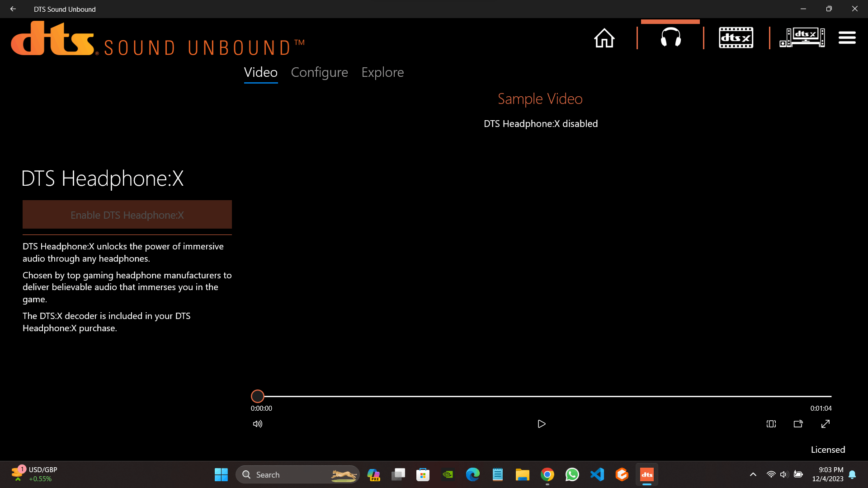This screenshot has height=488, width=868.
Task: Open WhatsApp from the taskbar
Action: pyautogui.click(x=572, y=474)
